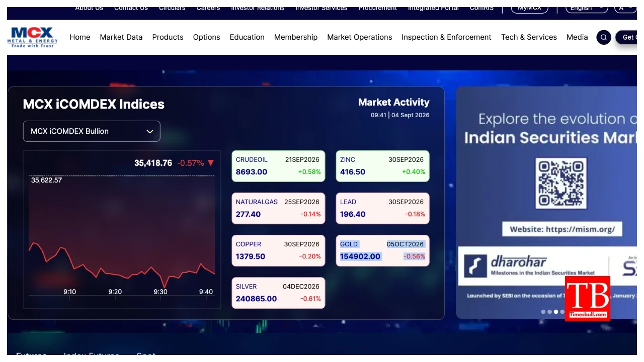Open the site search magnifier icon
The image size is (644, 362).
pos(604,37)
